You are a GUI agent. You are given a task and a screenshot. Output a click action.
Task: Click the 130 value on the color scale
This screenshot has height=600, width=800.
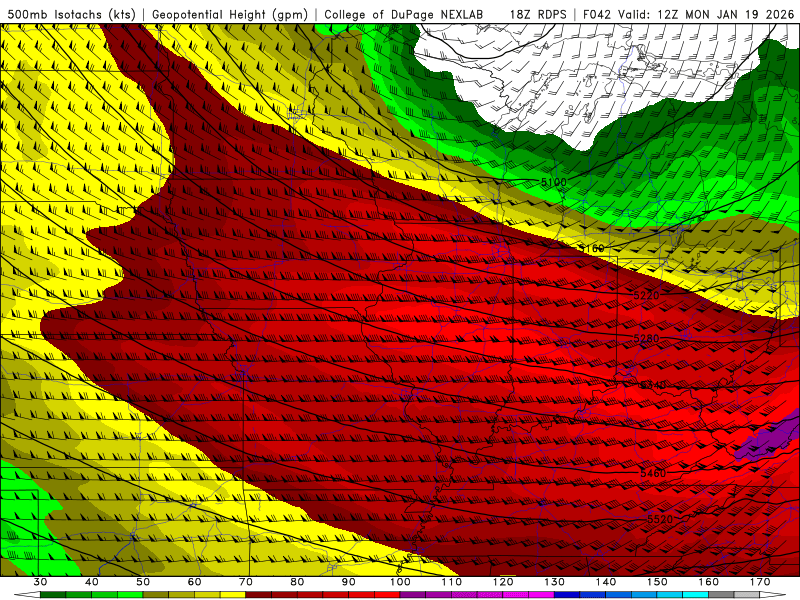(x=554, y=582)
